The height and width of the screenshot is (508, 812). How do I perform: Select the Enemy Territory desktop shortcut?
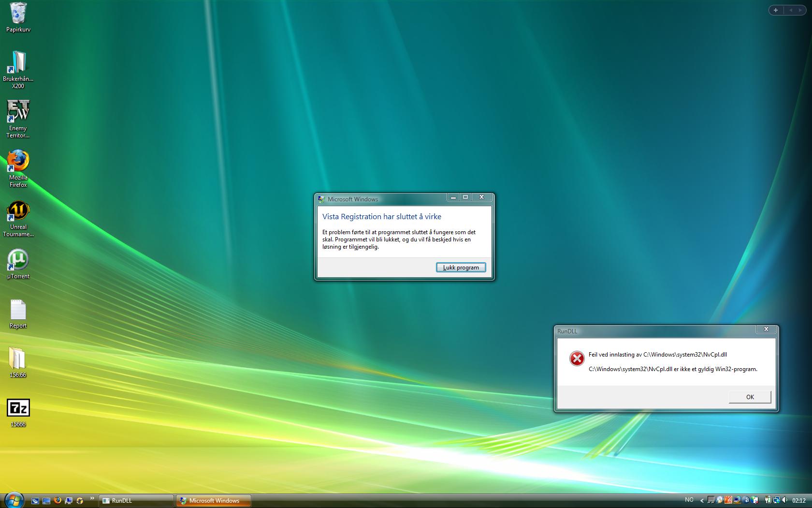(18, 119)
